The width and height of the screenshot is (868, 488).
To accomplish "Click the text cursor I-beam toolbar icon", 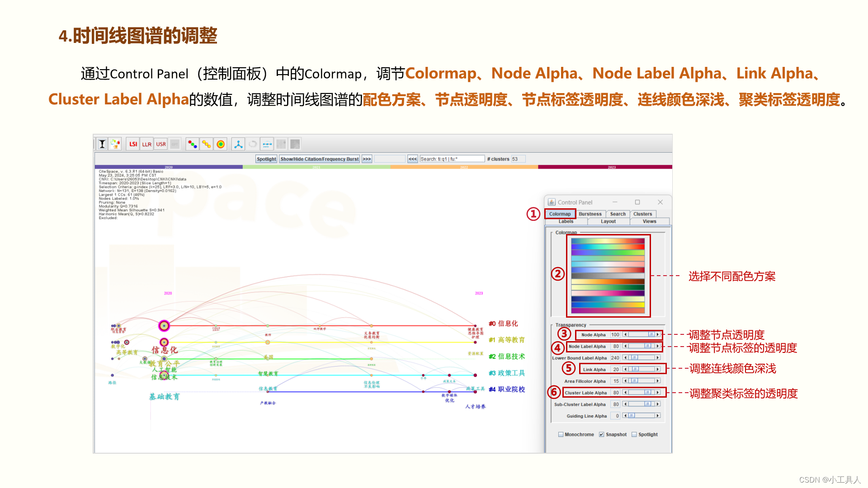I will [102, 144].
